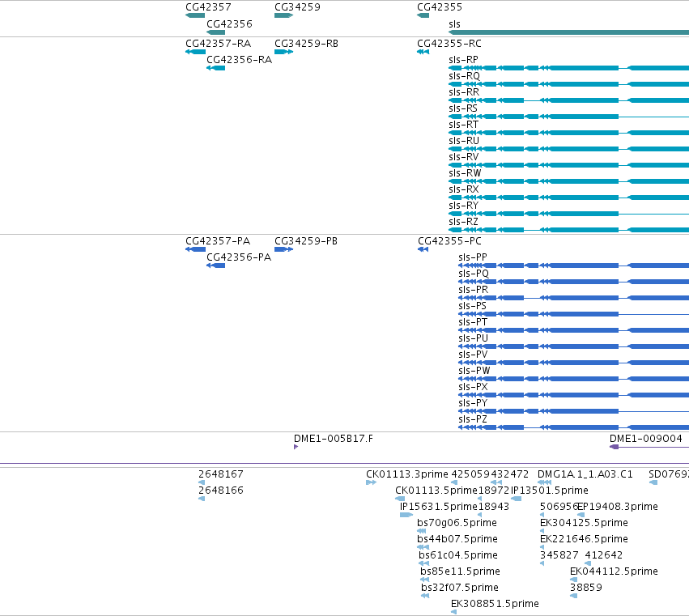Select the sls-PP protein label
Screen dimensions: 689x616
tap(473, 257)
